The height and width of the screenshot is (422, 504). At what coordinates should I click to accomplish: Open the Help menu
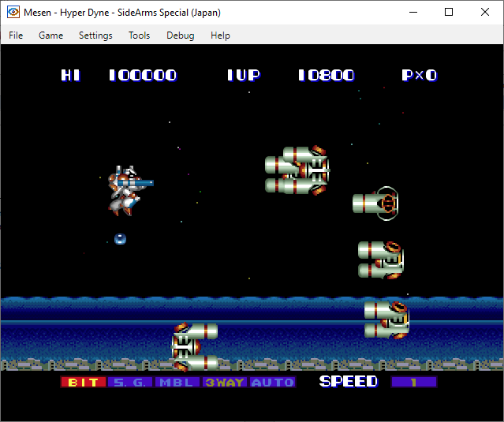coord(220,35)
